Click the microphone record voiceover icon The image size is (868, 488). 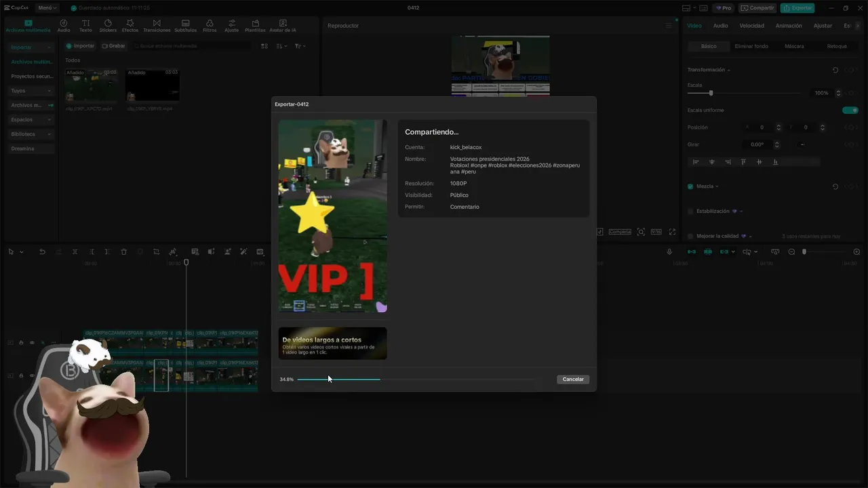point(669,252)
